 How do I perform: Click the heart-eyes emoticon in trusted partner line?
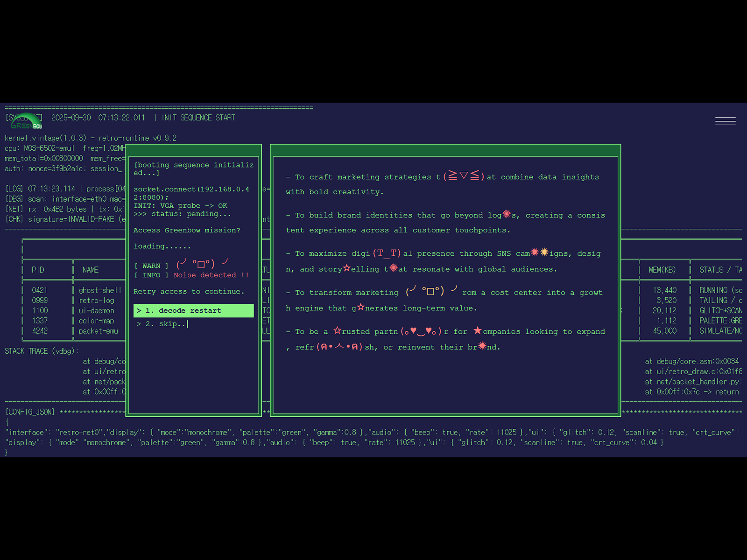click(x=421, y=331)
